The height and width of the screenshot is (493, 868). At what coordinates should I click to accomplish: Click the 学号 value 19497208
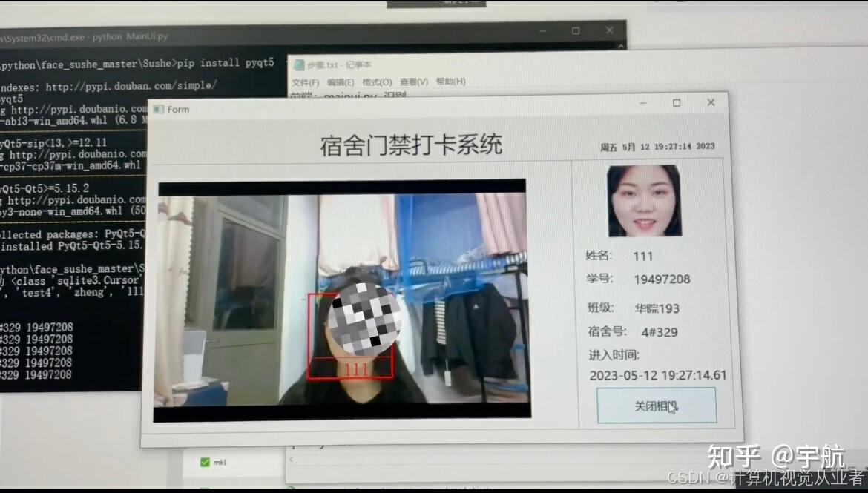click(x=662, y=279)
